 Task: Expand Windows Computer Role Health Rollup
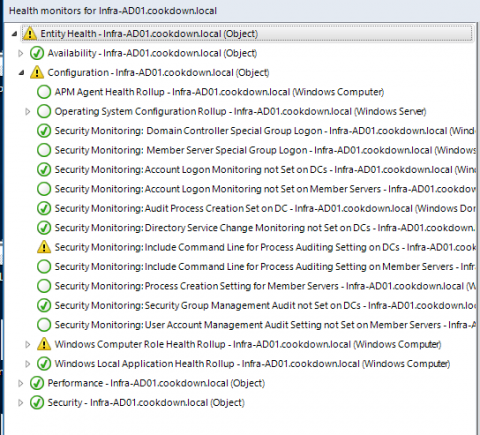[x=28, y=344]
